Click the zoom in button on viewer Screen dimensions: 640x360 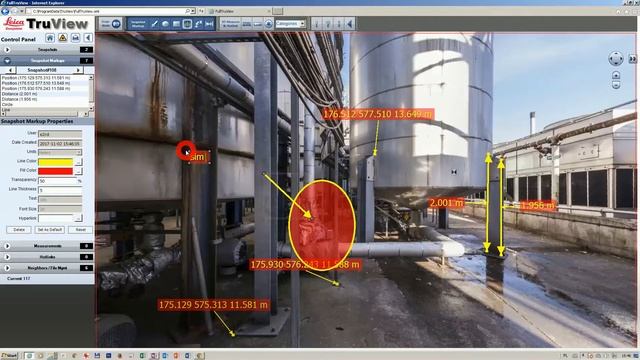[x=616, y=75]
